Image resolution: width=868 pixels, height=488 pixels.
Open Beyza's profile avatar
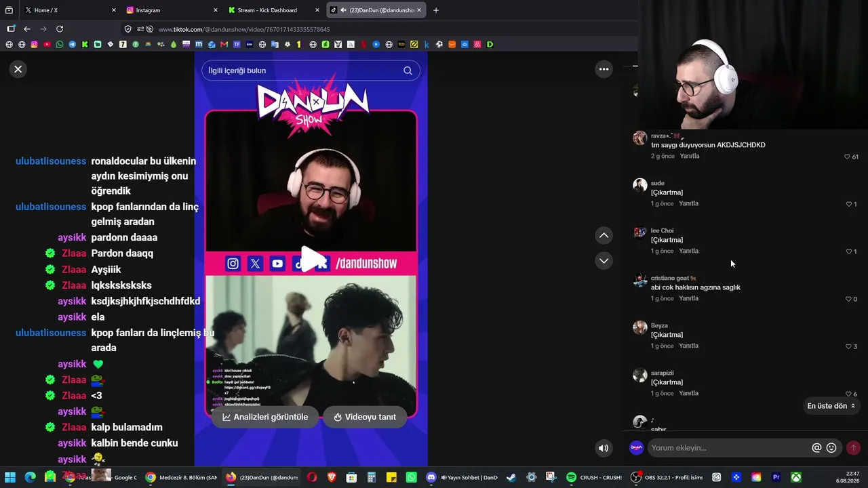[639, 328]
